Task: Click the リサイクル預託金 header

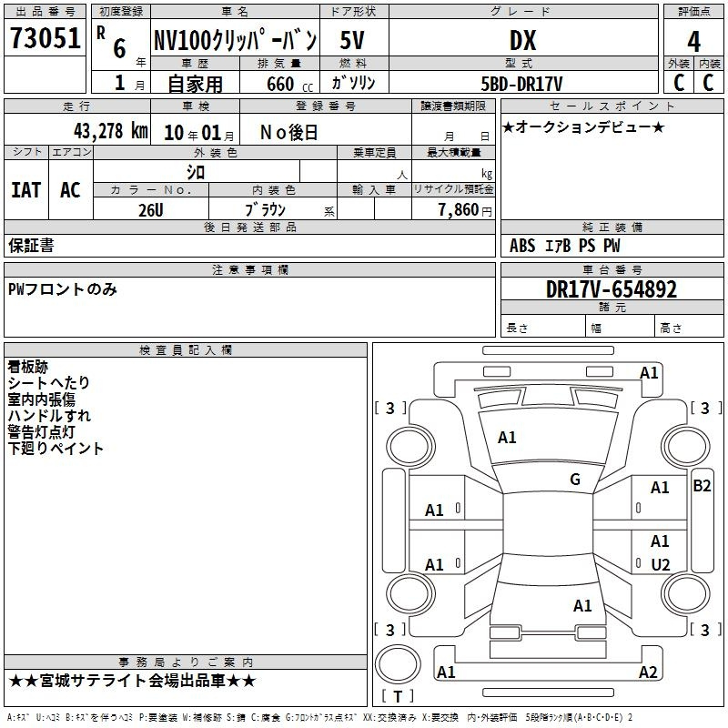Action: [453, 189]
